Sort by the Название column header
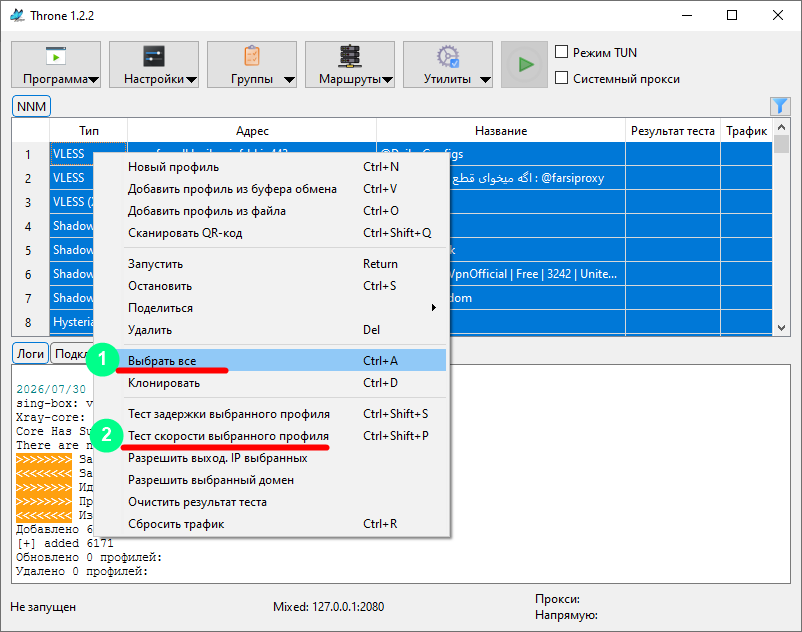 tap(501, 131)
